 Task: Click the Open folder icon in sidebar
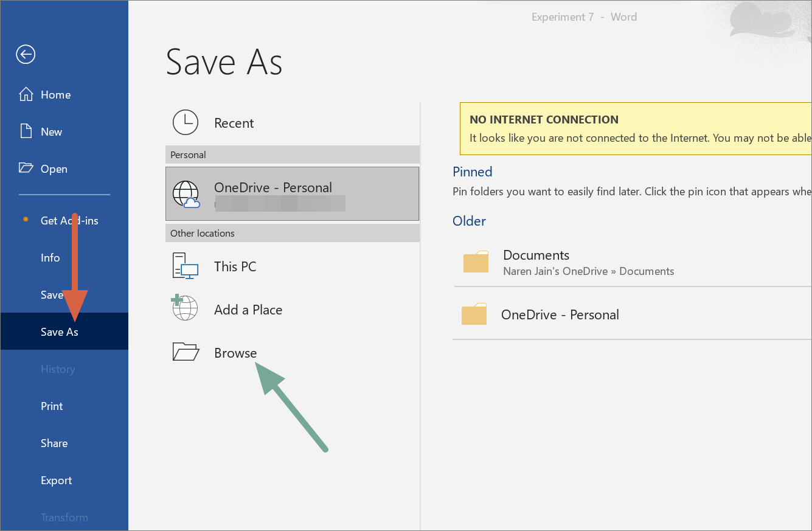tap(26, 168)
